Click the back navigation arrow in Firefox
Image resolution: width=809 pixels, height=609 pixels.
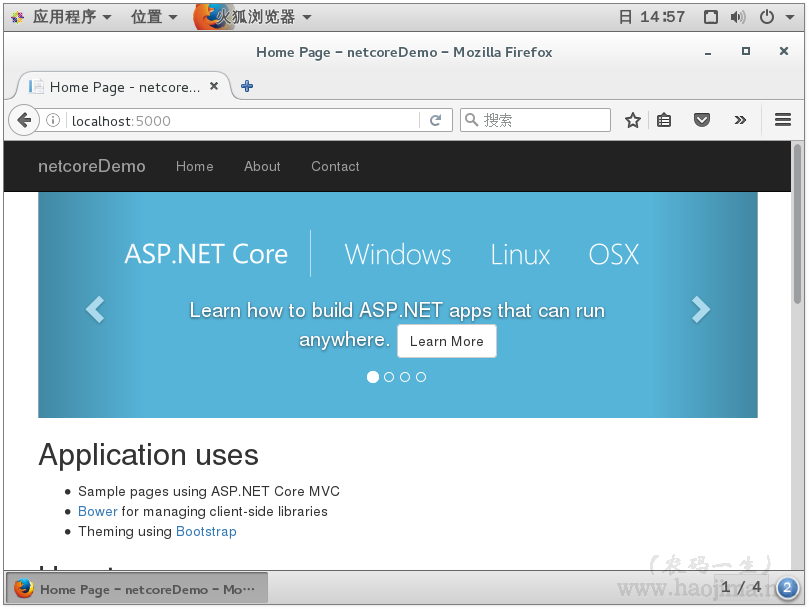[x=24, y=120]
